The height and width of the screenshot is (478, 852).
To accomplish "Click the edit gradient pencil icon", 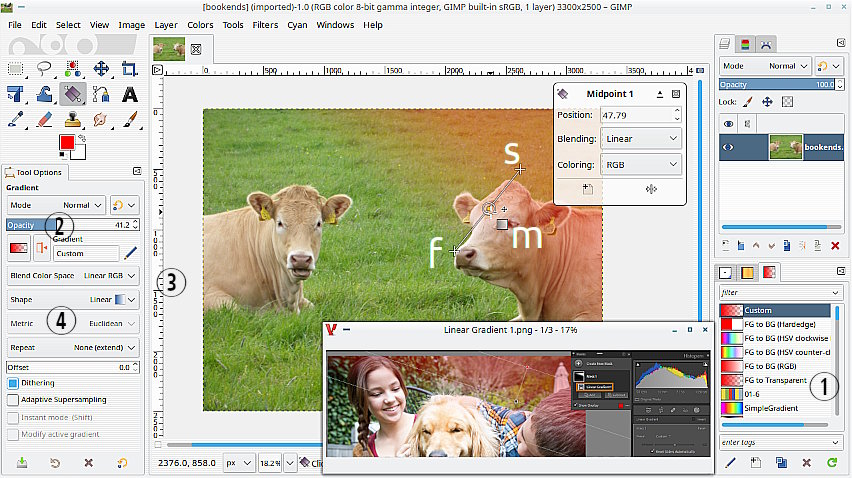I will point(131,253).
